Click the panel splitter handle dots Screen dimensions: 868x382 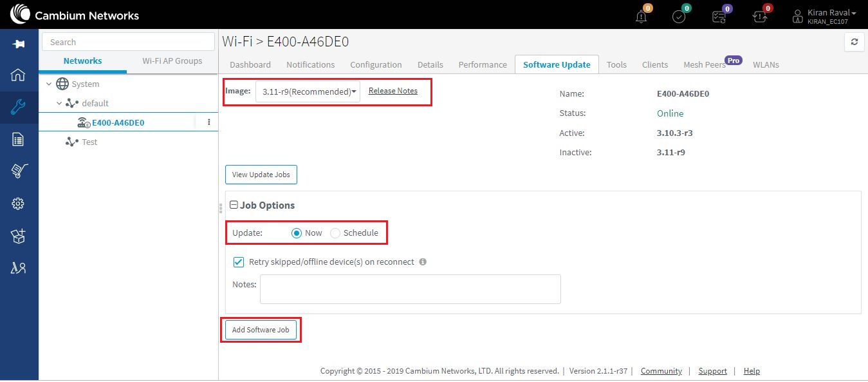point(221,207)
